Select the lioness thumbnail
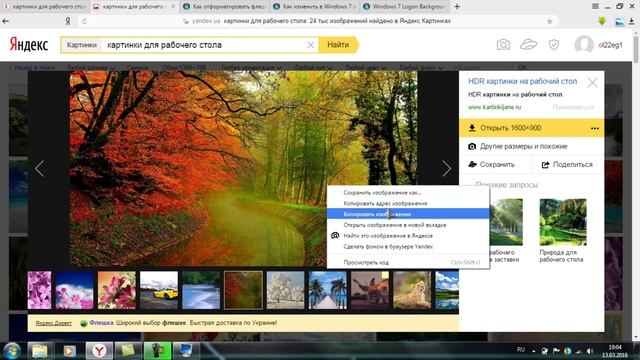 [412, 290]
